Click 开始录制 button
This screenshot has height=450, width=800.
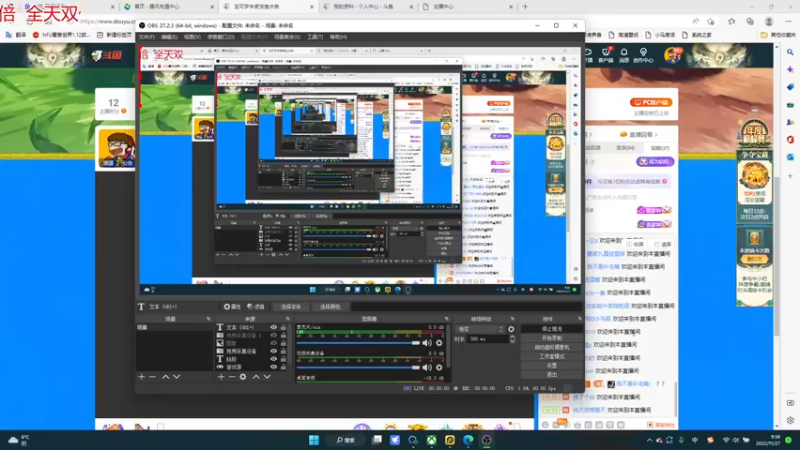pyautogui.click(x=552, y=338)
